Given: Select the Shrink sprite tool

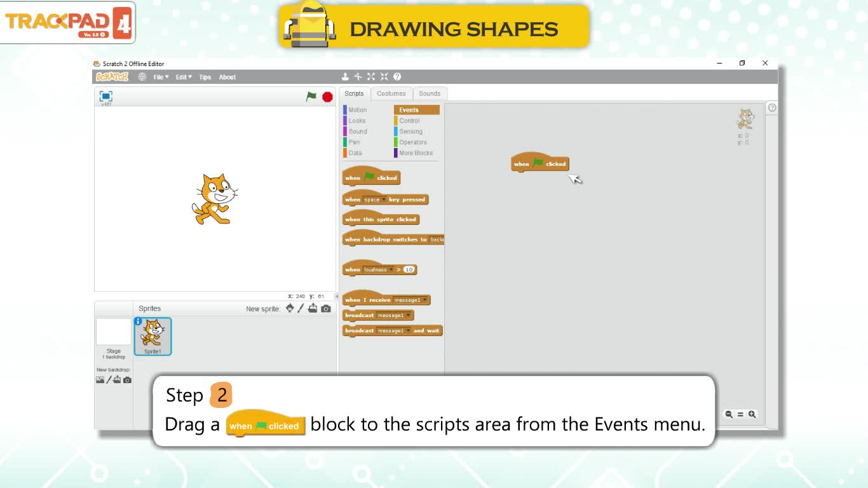Looking at the screenshot, I should (384, 77).
